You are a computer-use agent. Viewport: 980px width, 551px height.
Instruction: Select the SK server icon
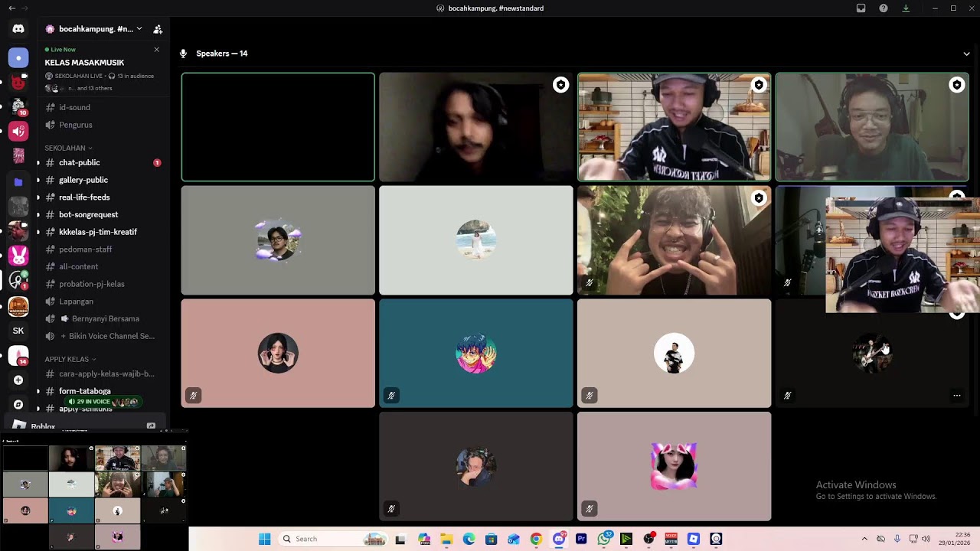coord(18,331)
